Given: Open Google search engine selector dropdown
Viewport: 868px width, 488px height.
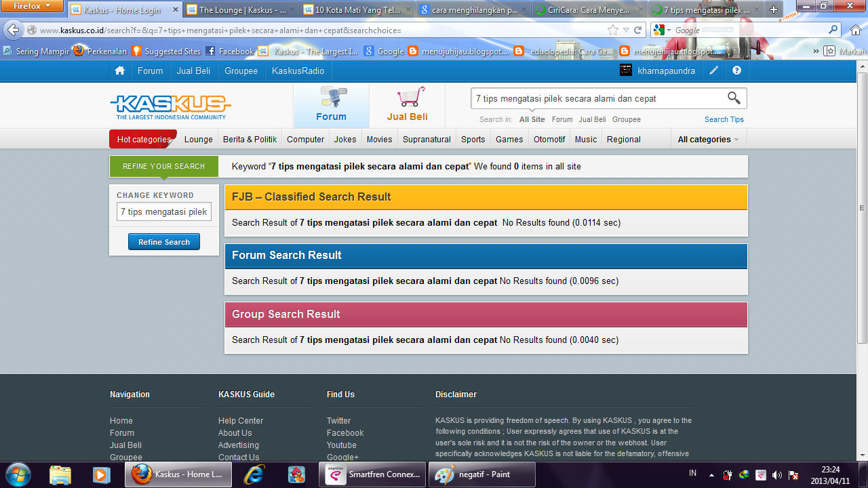Looking at the screenshot, I should coord(663,30).
